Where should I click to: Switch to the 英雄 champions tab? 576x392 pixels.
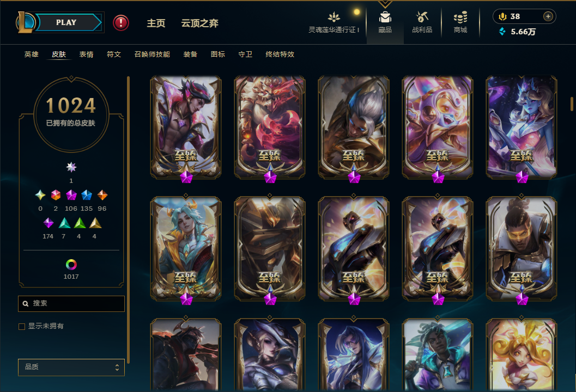point(31,54)
